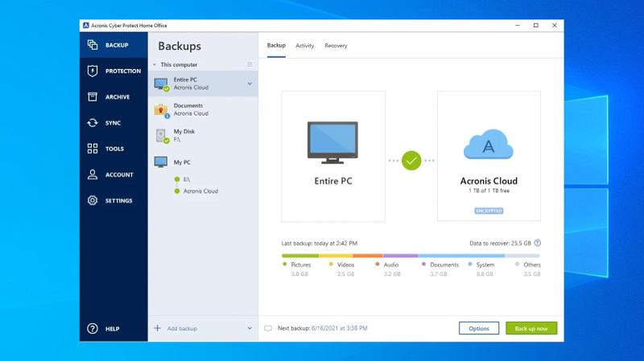
Task: Collapse the This computer group arrow
Action: click(x=155, y=65)
